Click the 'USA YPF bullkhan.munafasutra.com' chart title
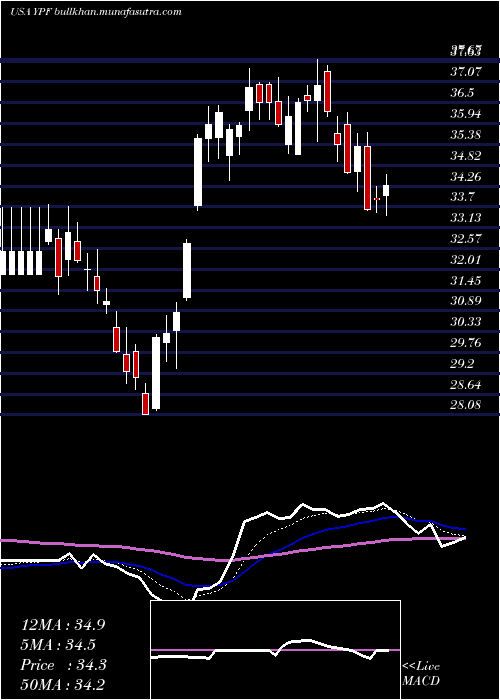Screen dimensions: 500x700 tap(96, 12)
